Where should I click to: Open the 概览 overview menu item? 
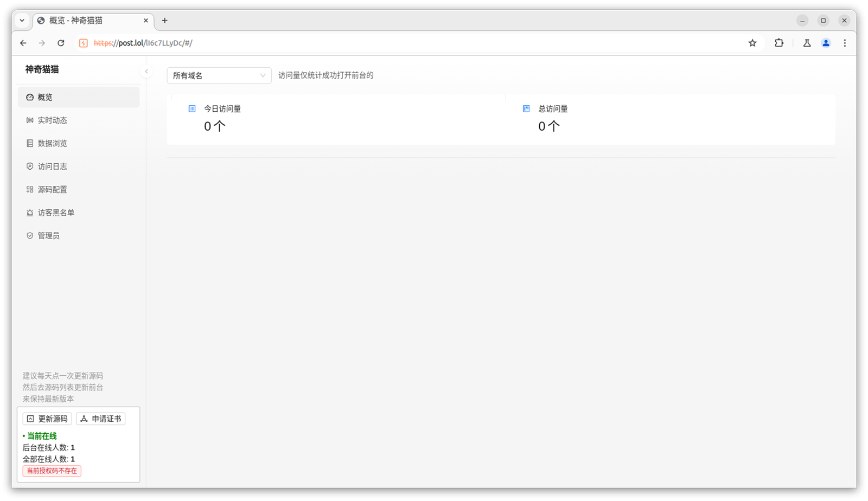[79, 97]
